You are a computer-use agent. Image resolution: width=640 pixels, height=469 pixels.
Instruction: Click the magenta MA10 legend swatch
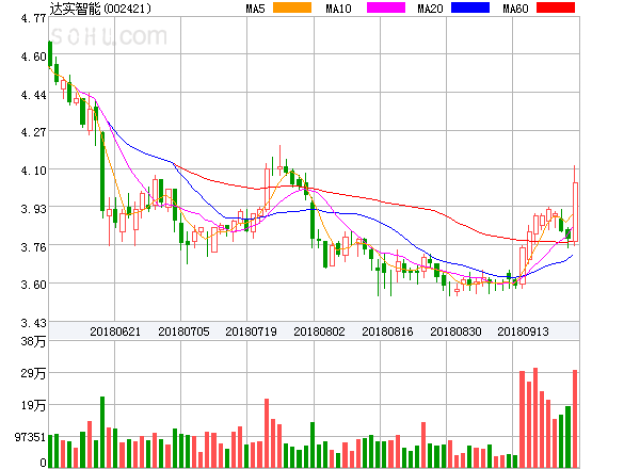click(x=386, y=8)
